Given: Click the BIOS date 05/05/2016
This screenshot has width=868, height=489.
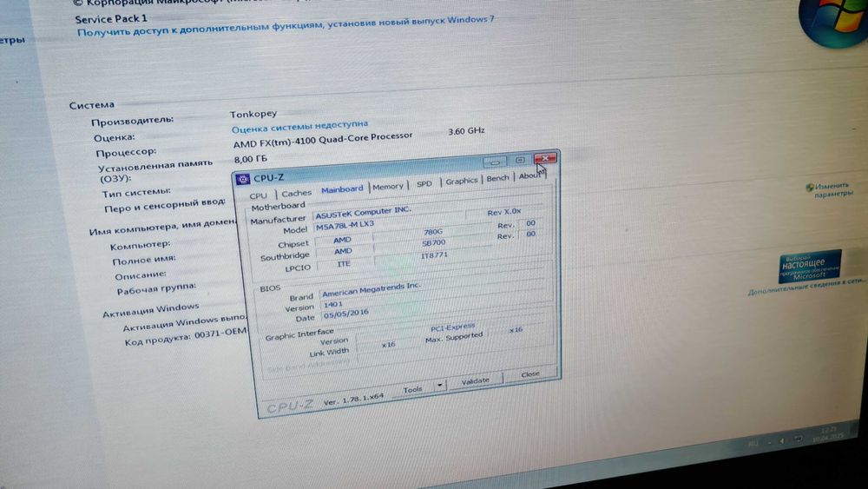Looking at the screenshot, I should click(346, 314).
